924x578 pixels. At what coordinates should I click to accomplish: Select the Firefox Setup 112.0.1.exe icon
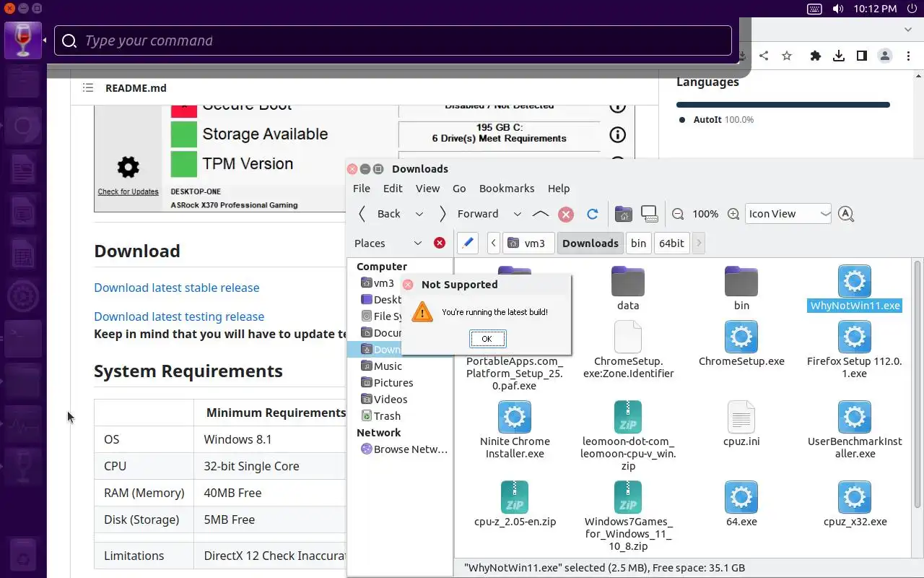pos(855,337)
